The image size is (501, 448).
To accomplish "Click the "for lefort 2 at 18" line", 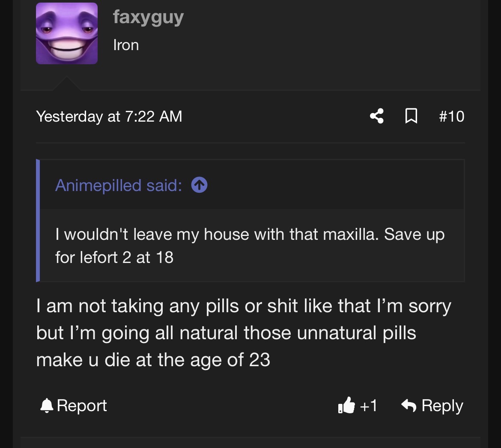I will 114,257.
